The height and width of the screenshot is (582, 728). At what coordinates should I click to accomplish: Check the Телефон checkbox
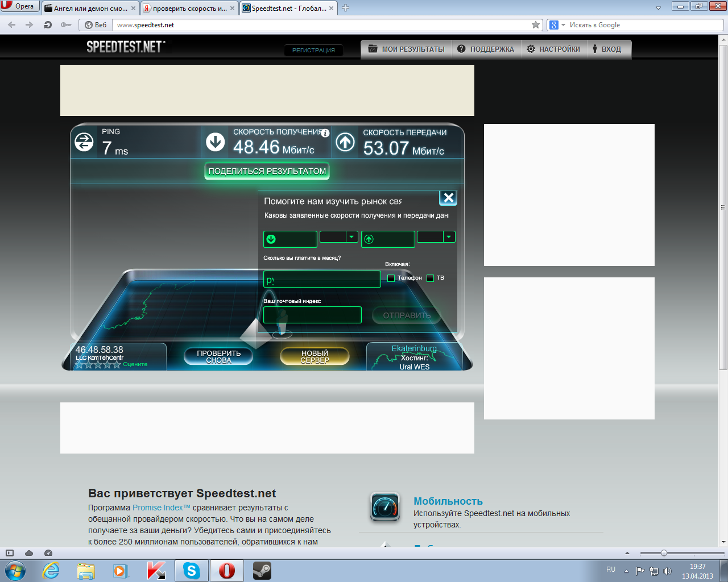click(391, 278)
